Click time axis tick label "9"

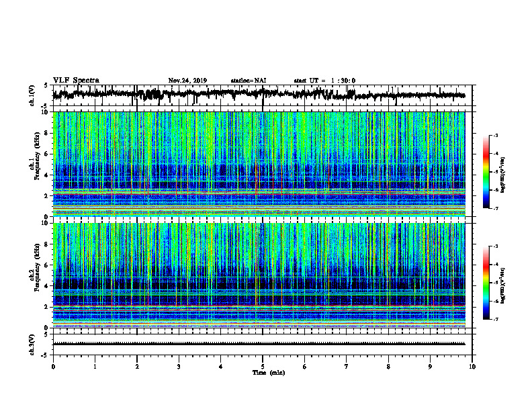[x=430, y=367]
